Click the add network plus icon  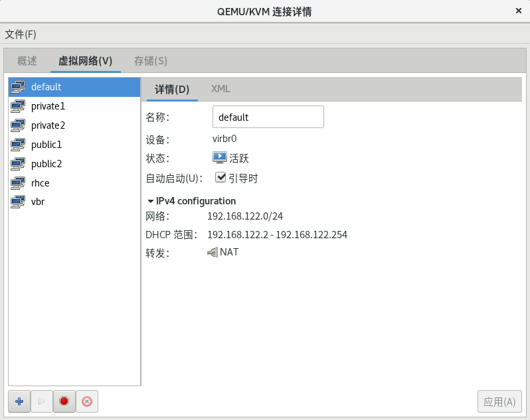(19, 401)
